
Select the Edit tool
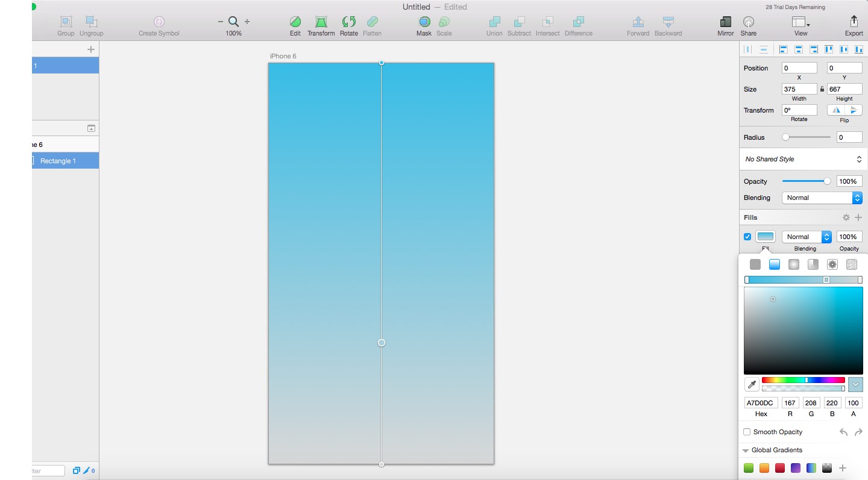click(295, 22)
